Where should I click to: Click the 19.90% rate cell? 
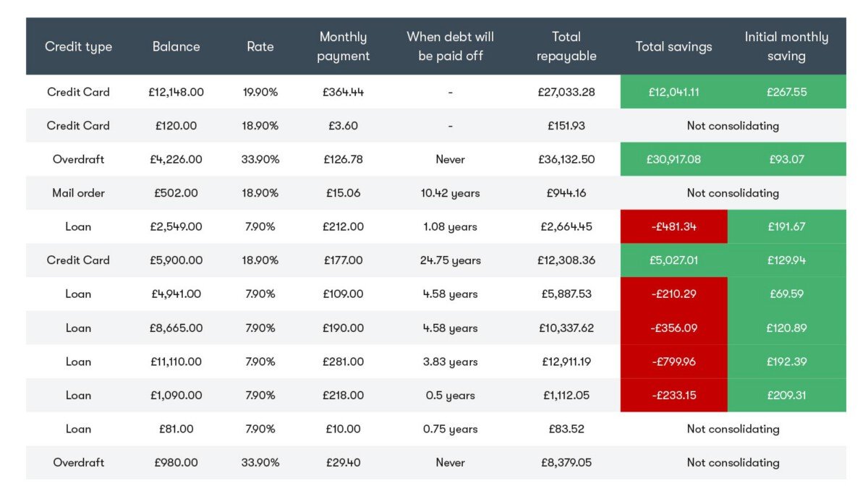coord(260,92)
